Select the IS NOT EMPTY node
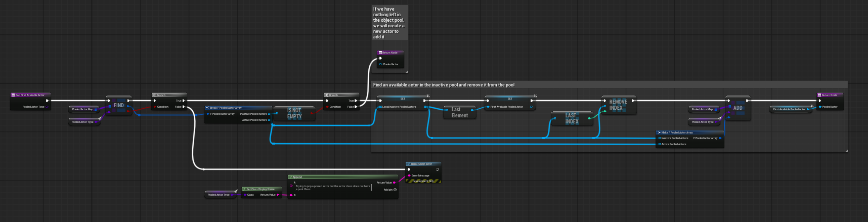This screenshot has height=222, width=868. tap(294, 114)
